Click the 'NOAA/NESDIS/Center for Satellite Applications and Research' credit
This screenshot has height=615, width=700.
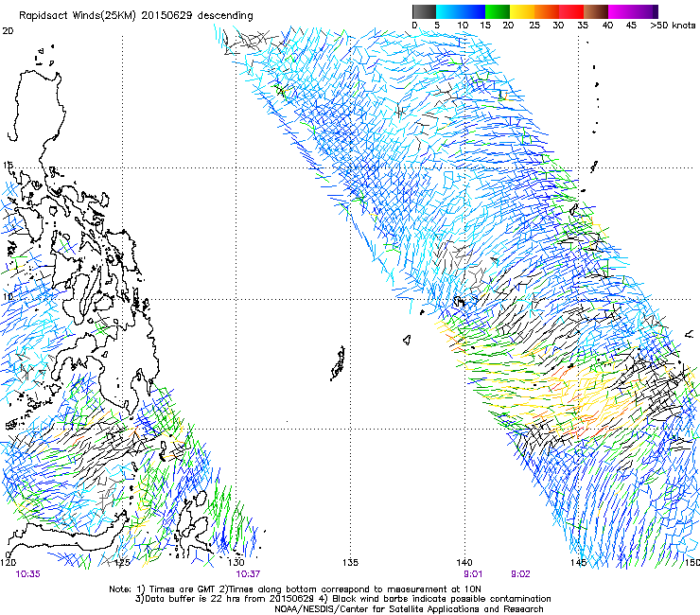(409, 609)
